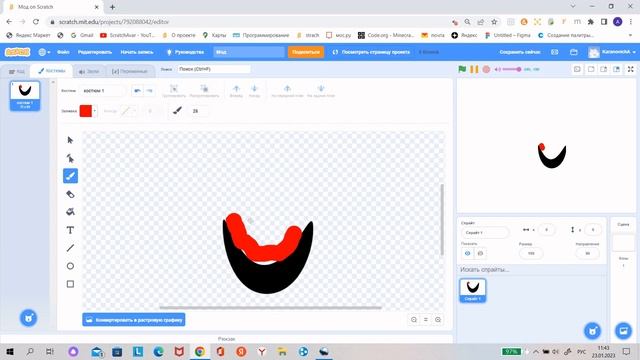Click the canvas vertical scrollbar
This screenshot has height=360, width=640.
(442, 220)
